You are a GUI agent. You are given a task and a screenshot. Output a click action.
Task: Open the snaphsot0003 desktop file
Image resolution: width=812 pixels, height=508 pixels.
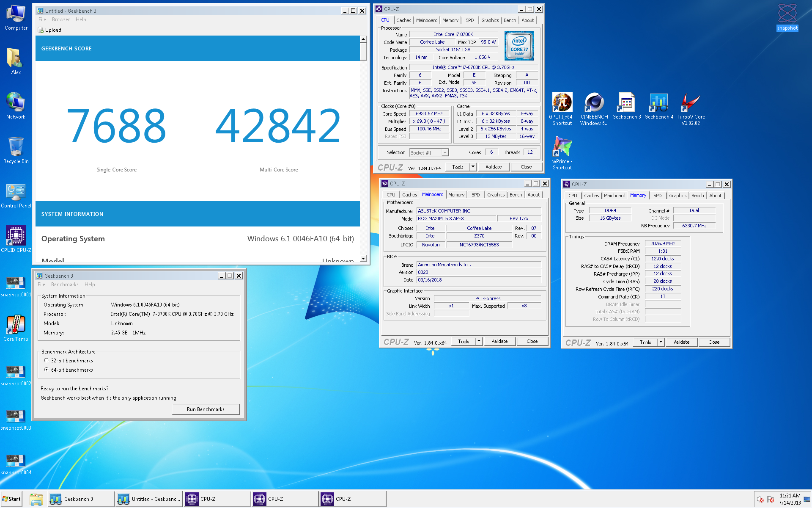click(x=16, y=420)
